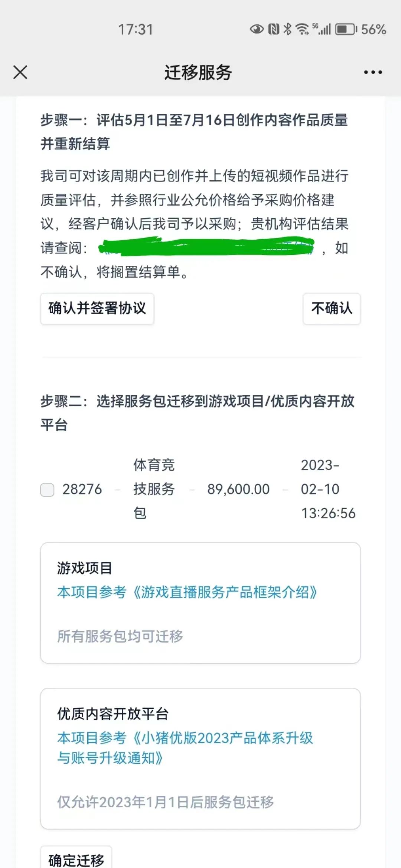Click 确定迁移 button at bottom
Viewport: 401px width, 868px height.
(76, 858)
